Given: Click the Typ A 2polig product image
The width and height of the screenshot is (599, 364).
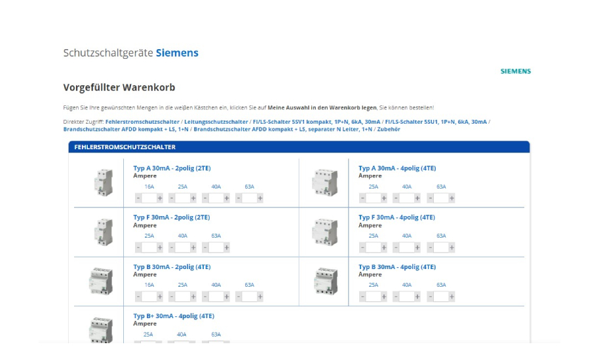Looking at the screenshot, I should pos(103,183).
